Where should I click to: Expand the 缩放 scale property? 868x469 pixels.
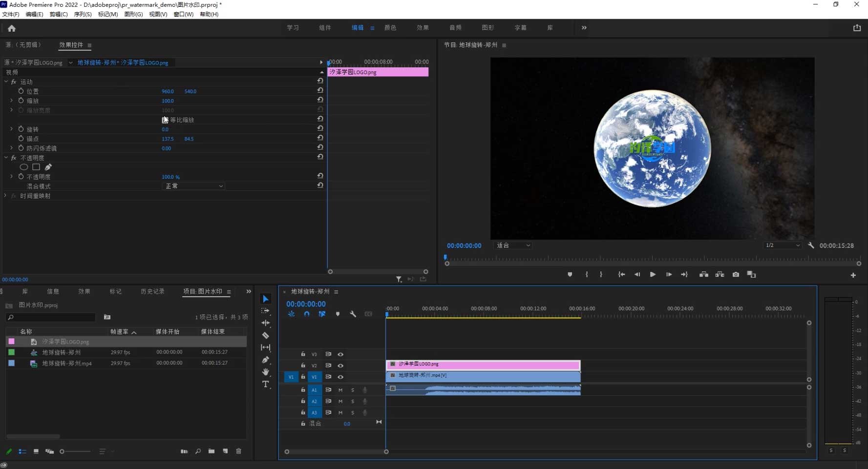[x=11, y=101]
